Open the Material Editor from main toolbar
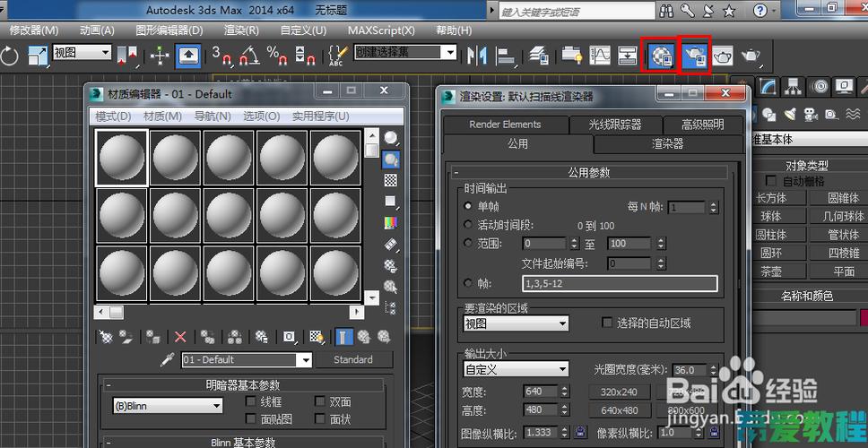 coord(662,56)
